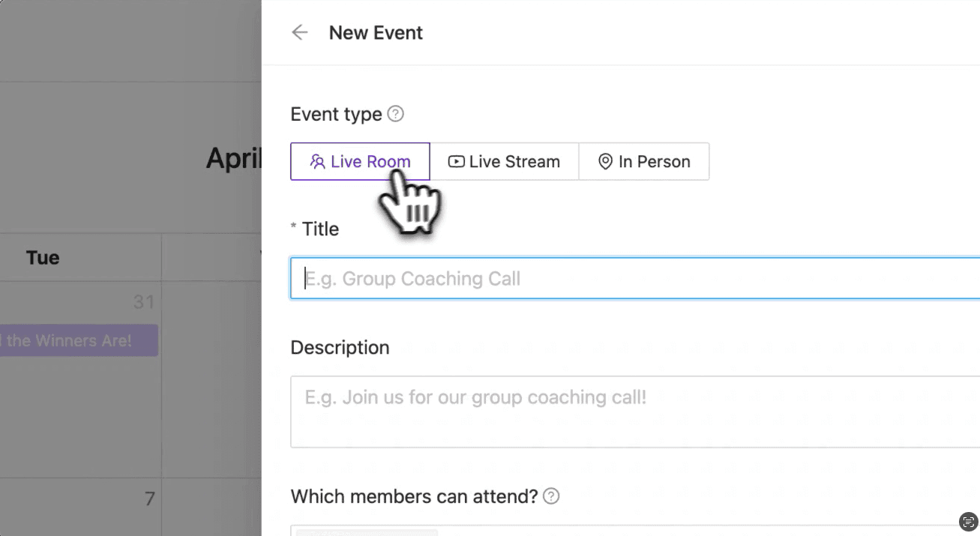Expand the members attendance dropdown box
This screenshot has width=980, height=536.
click(635, 530)
